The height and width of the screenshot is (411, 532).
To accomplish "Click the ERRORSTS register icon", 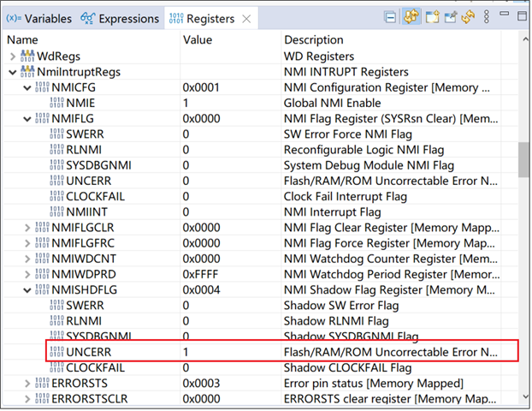I will coord(42,383).
